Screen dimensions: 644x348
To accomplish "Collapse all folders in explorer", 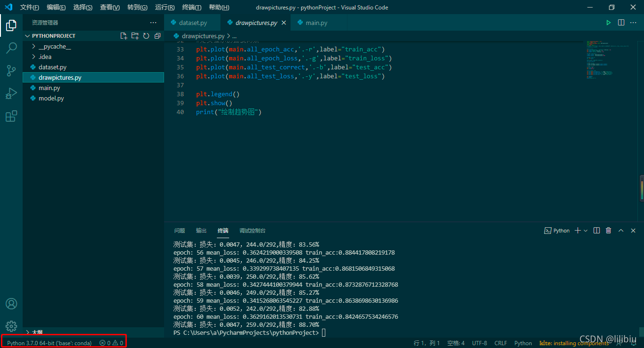I will tap(157, 36).
